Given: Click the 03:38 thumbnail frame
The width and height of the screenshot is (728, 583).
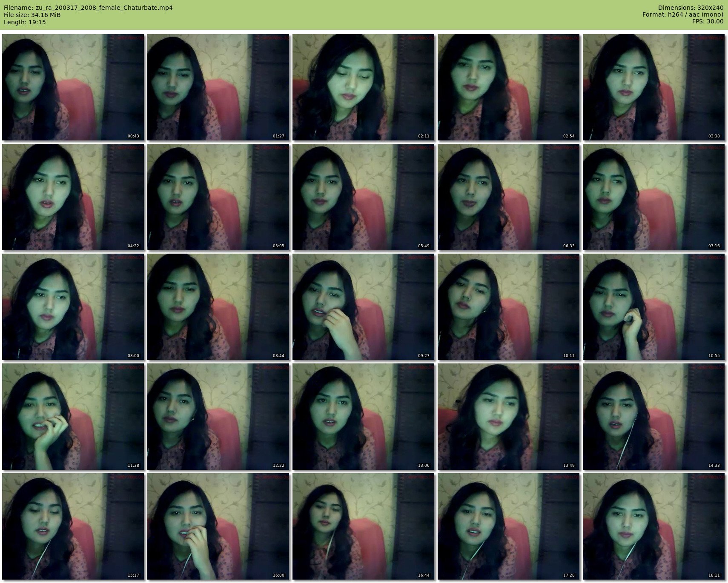Looking at the screenshot, I should (x=653, y=87).
